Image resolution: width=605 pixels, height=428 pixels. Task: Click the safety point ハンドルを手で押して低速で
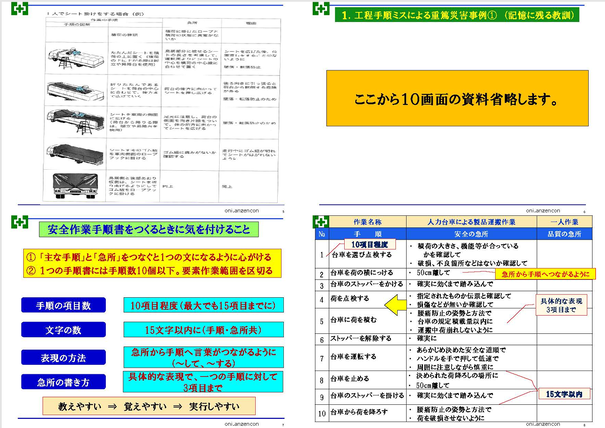click(459, 359)
